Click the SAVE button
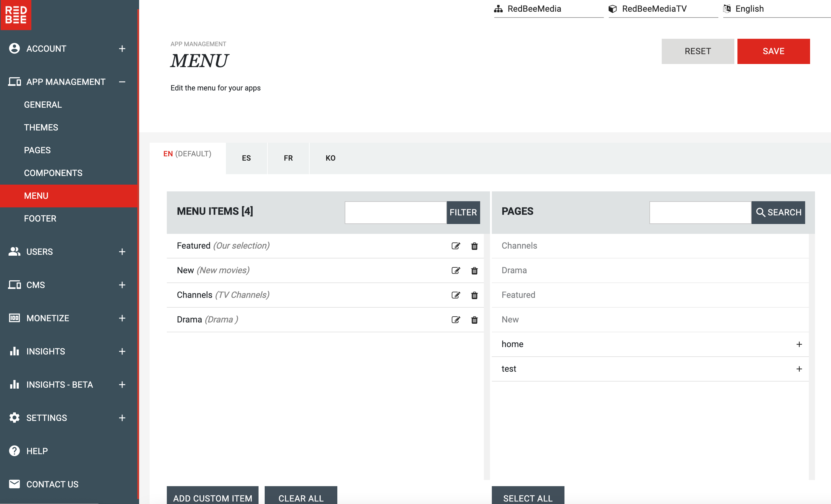The image size is (831, 504). (x=773, y=51)
